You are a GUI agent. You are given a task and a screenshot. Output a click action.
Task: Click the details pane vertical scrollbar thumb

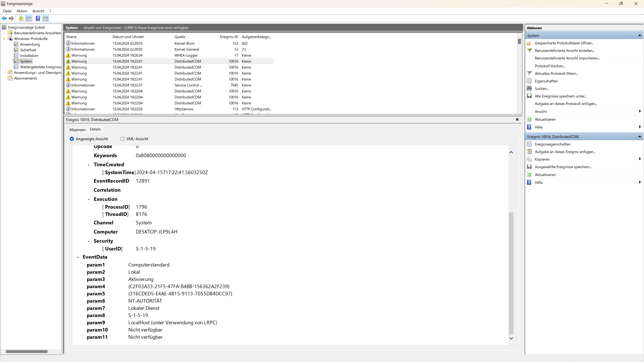click(x=511, y=273)
